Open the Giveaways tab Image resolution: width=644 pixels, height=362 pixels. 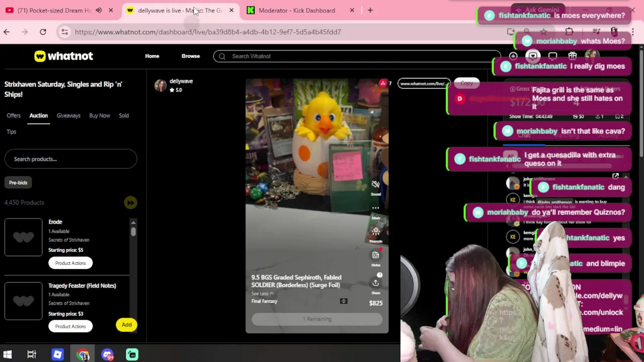click(68, 116)
